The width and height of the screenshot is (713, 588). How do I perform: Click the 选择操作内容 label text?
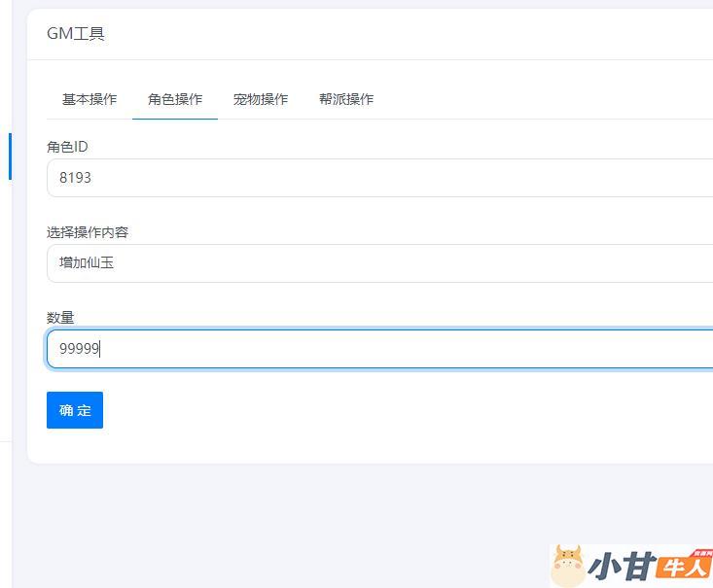pyautogui.click(x=88, y=232)
